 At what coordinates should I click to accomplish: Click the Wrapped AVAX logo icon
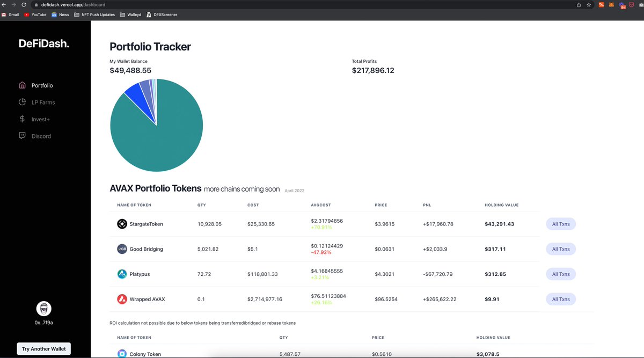pyautogui.click(x=122, y=299)
